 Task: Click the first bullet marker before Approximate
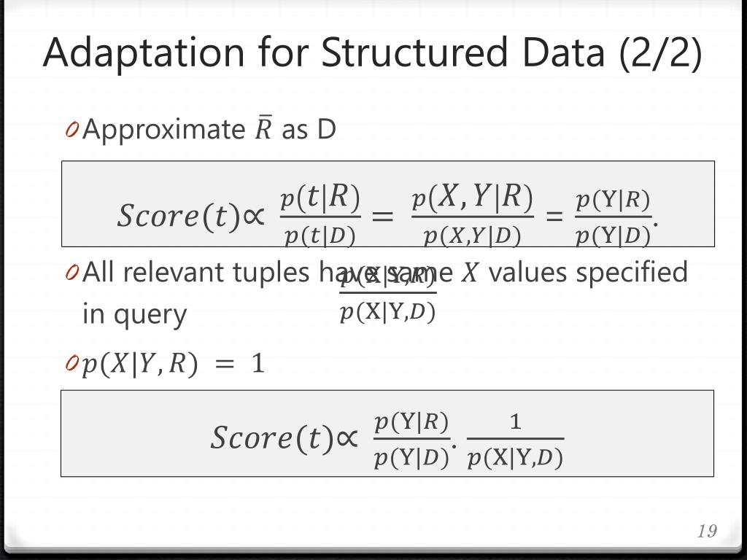(72, 129)
